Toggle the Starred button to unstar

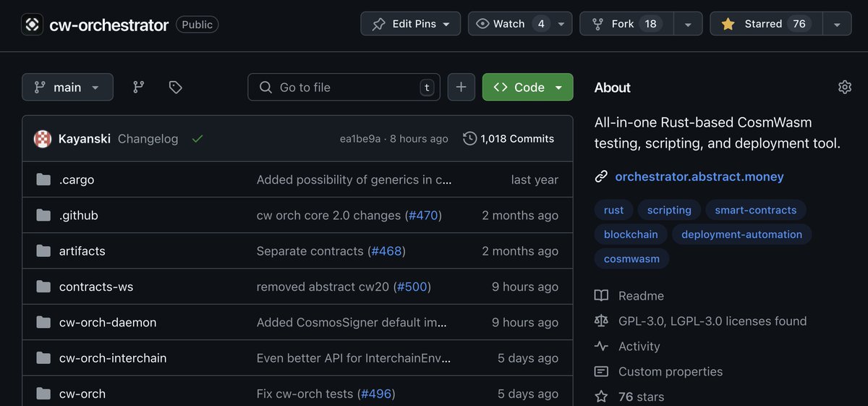(x=766, y=24)
